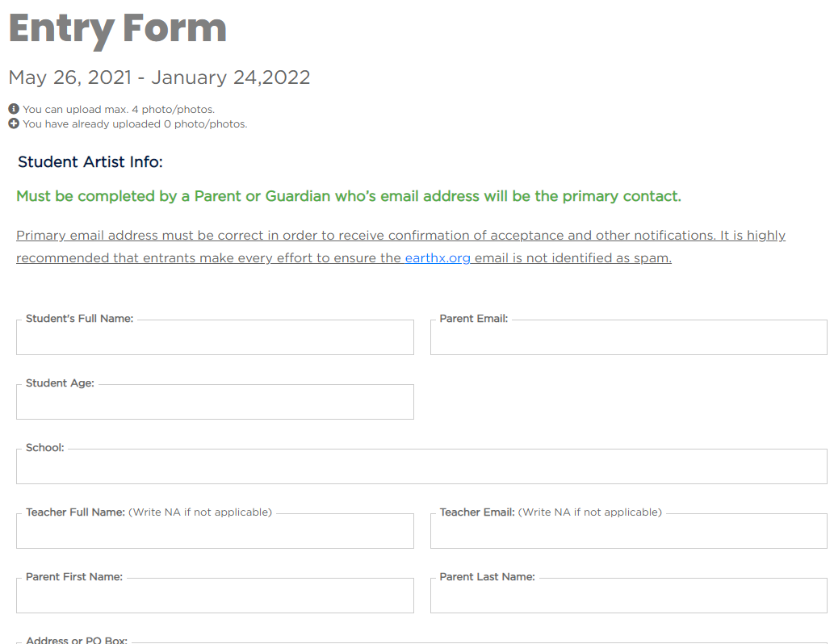Click the Parent Last Name field
Image resolution: width=834 pixels, height=644 pixels.
[628, 596]
